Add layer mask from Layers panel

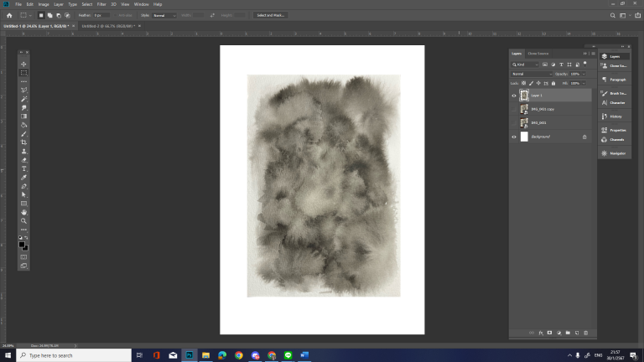pos(549,333)
